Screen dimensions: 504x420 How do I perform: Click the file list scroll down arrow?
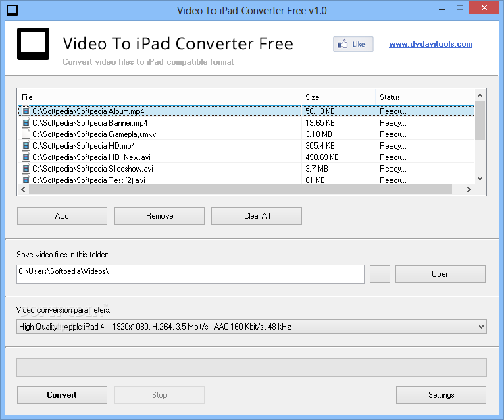point(480,178)
